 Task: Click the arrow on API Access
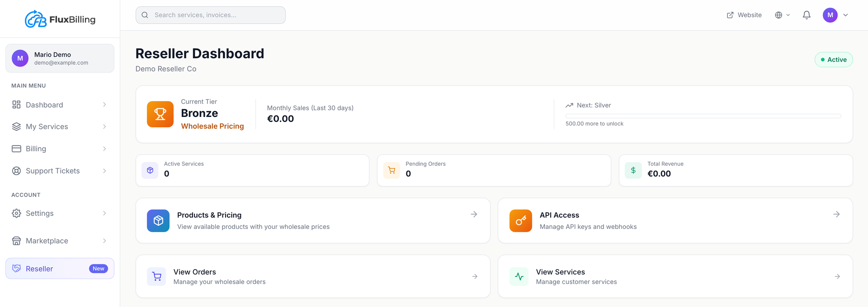836,214
